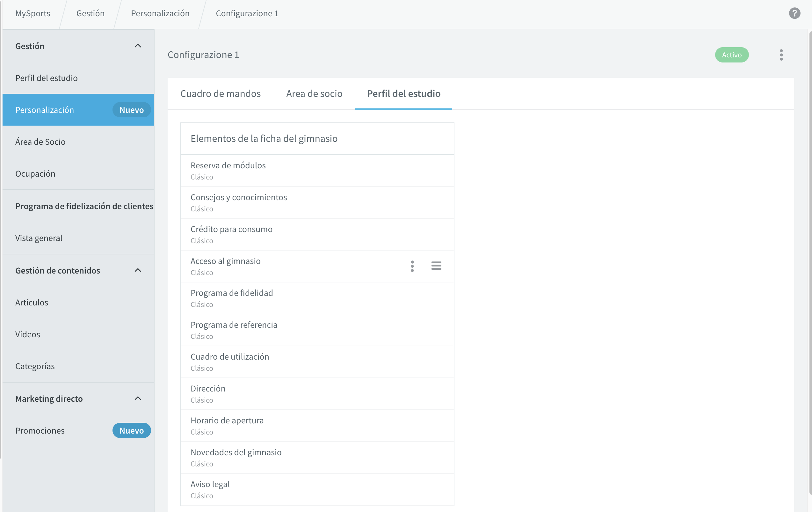The height and width of the screenshot is (512, 812).
Task: Select the Consejos y conocimientos row
Action: 317,202
